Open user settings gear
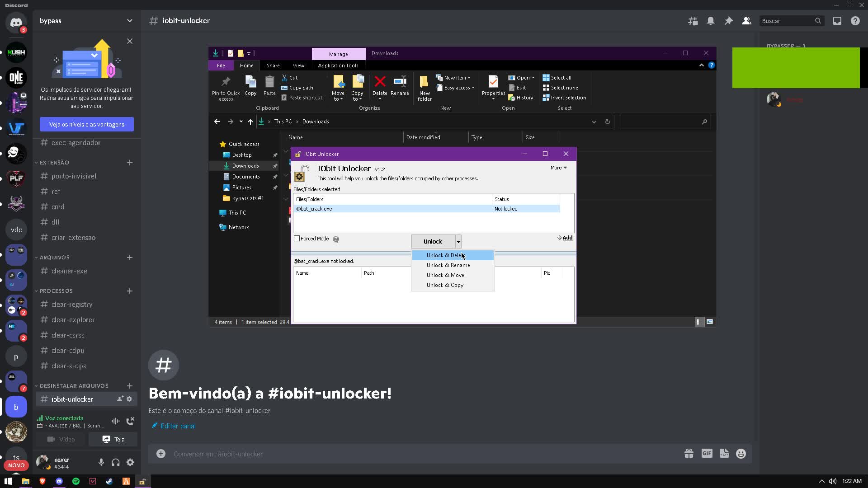This screenshot has width=868, height=488. pos(130,462)
